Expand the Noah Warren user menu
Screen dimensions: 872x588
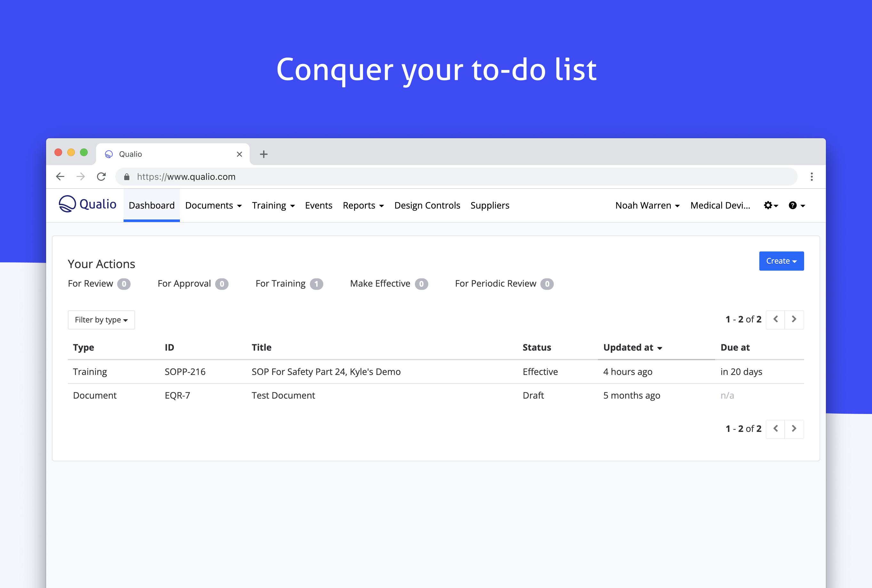[x=647, y=205]
